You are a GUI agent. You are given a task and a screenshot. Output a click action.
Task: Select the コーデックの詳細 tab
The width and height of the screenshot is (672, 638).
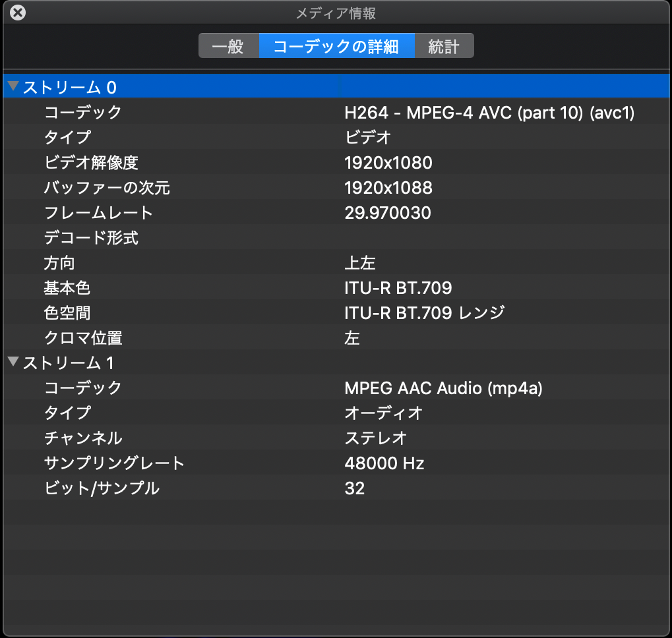336,47
